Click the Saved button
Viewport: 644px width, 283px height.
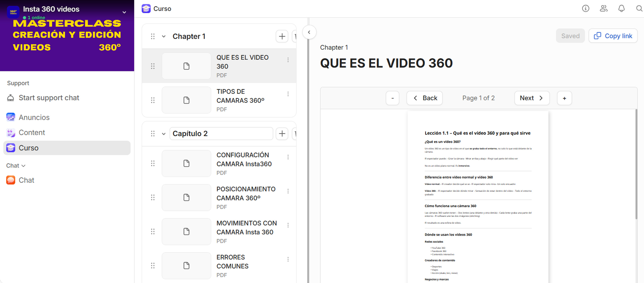click(570, 36)
